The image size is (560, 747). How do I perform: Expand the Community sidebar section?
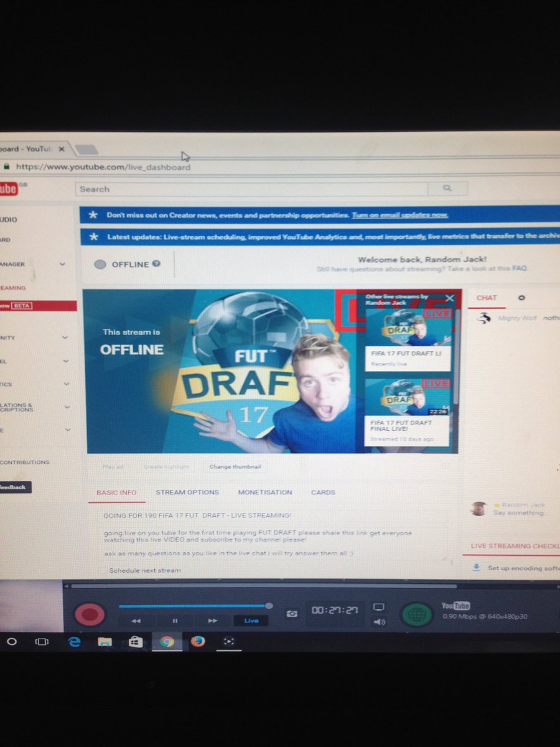[65, 337]
